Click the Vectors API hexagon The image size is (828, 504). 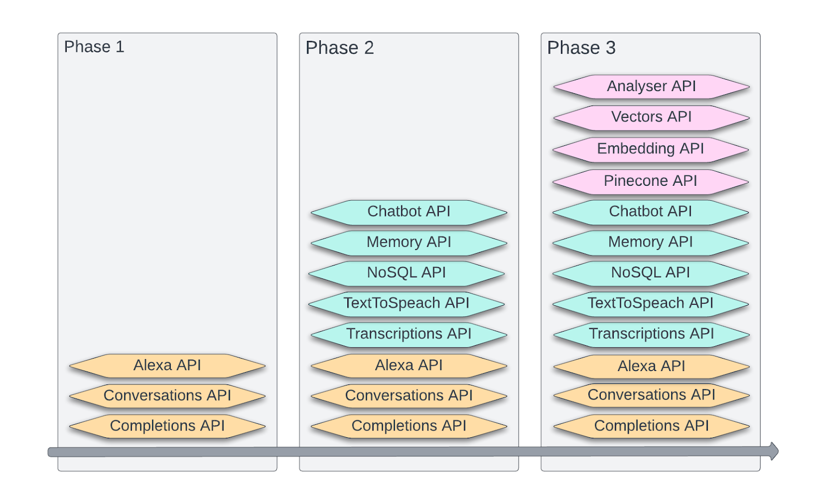coord(651,117)
